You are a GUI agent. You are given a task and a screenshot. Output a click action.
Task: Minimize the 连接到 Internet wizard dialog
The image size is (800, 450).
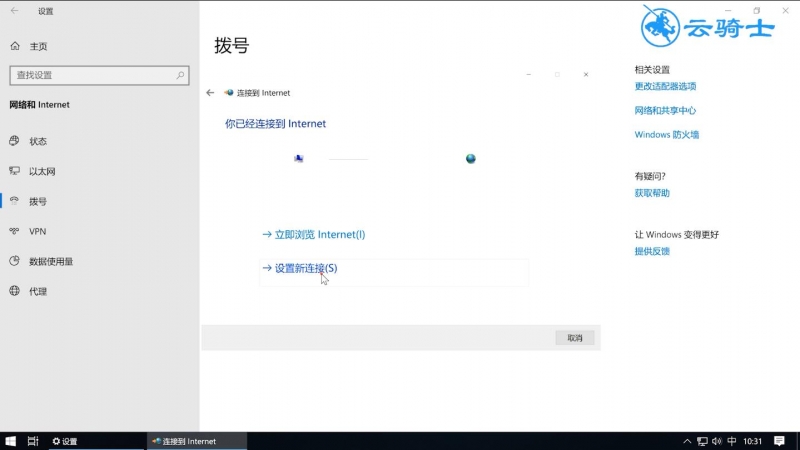(529, 74)
